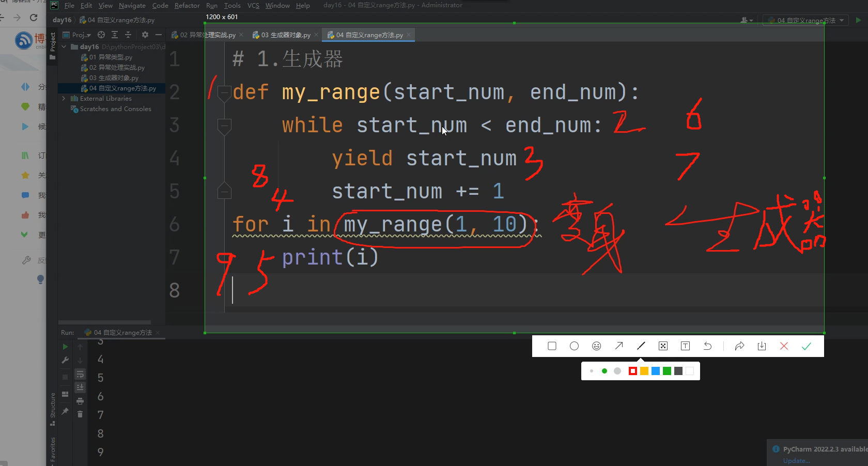The width and height of the screenshot is (868, 466).
Task: Select the text annotation tool
Action: [x=685, y=346]
